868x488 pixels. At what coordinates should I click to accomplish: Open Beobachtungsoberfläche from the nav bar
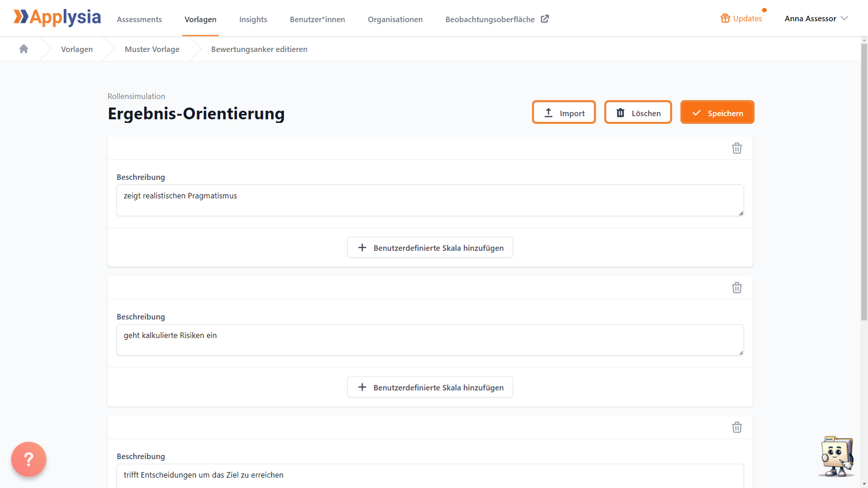tap(490, 19)
